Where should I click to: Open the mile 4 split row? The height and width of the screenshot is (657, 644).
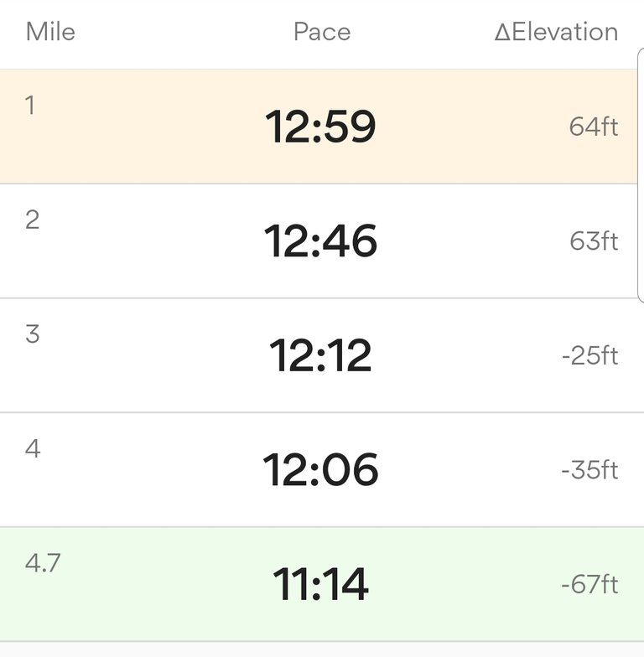[322, 469]
